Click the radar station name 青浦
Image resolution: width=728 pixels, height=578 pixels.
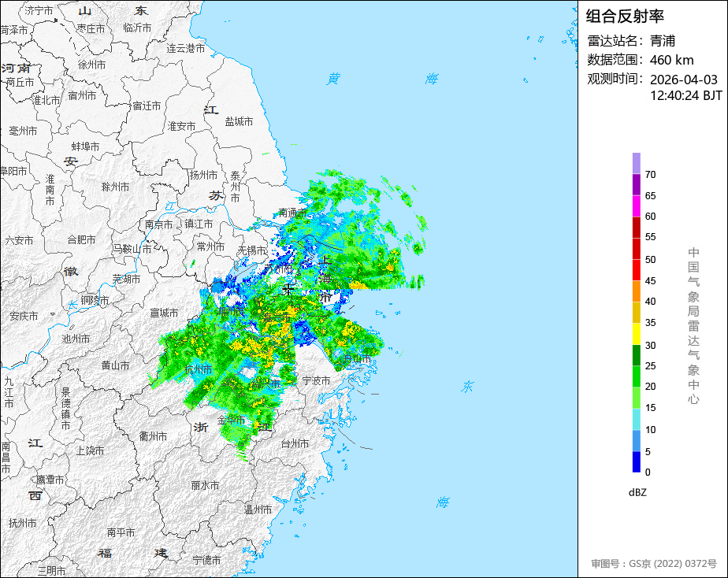pyautogui.click(x=663, y=41)
